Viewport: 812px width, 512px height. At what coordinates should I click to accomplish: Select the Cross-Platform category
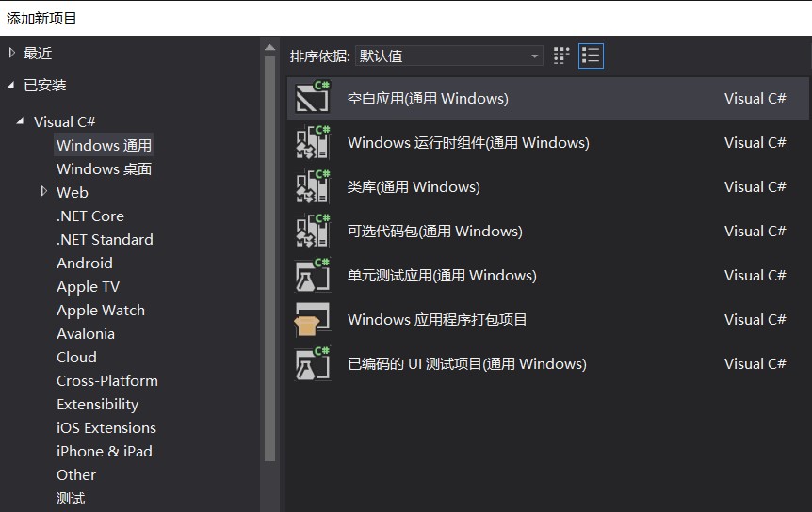[x=107, y=380]
